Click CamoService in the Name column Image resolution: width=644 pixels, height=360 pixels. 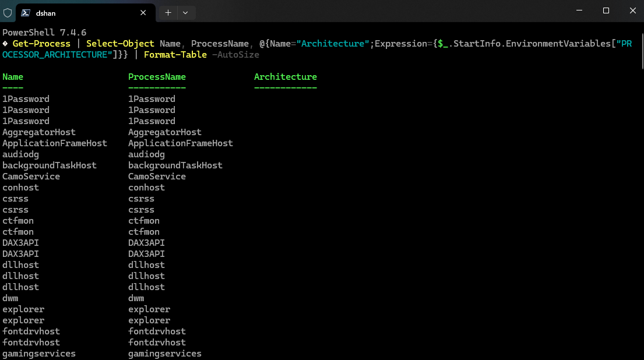point(31,177)
